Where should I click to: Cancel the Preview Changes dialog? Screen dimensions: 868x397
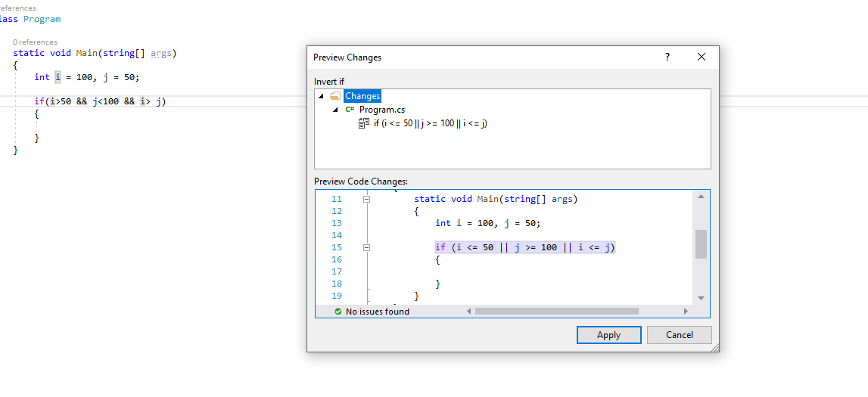pos(680,334)
